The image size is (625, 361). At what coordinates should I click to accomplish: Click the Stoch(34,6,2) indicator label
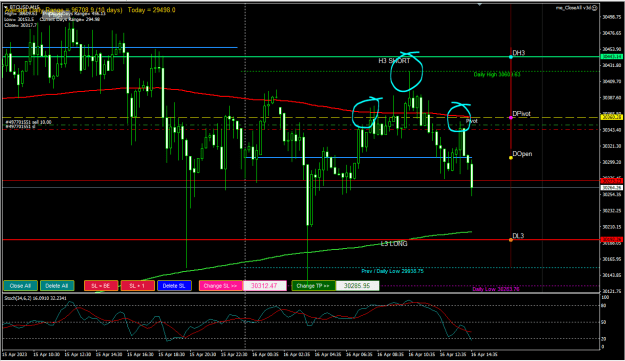coord(35,298)
